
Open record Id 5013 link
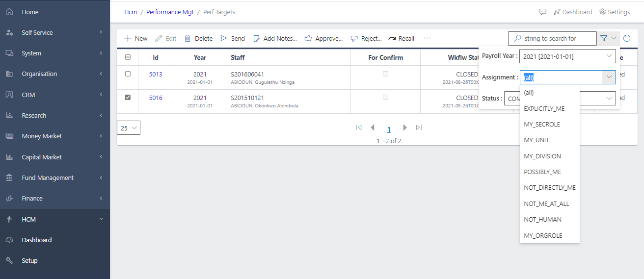(156, 75)
